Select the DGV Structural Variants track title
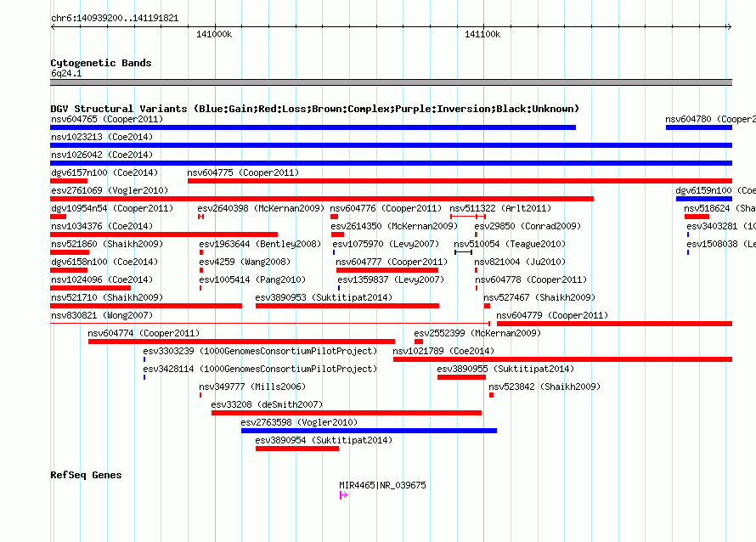 pos(315,109)
